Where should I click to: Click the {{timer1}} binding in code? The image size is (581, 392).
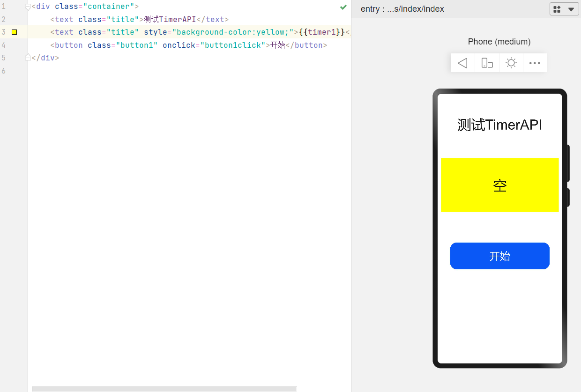[322, 32]
